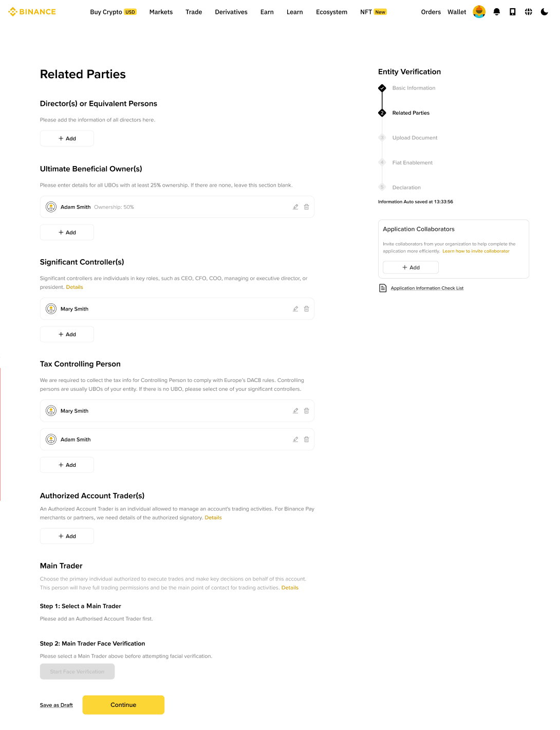Open the Orders menu
Image resolution: width=560 pixels, height=730 pixels.
(x=431, y=12)
